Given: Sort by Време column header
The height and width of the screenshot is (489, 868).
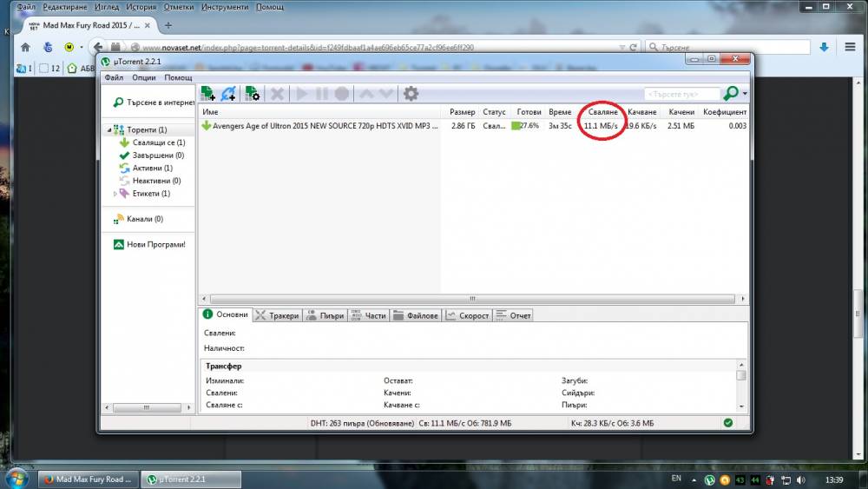Looking at the screenshot, I should [560, 112].
